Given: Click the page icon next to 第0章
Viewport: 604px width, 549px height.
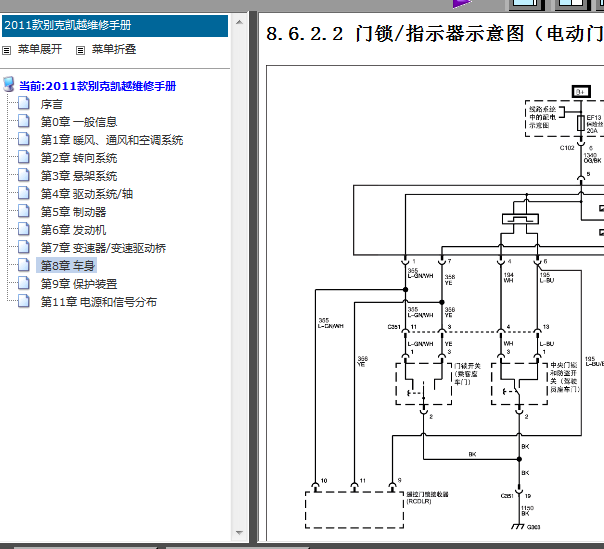Looking at the screenshot, I should point(24,121).
